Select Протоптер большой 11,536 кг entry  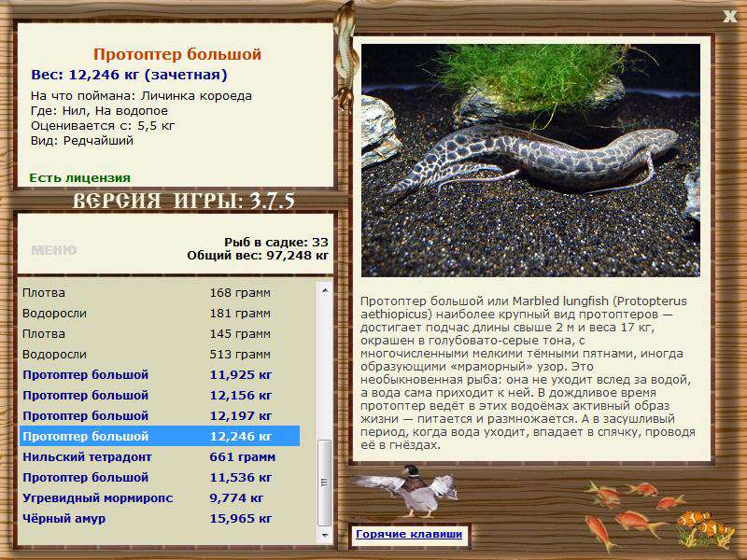pyautogui.click(x=160, y=477)
